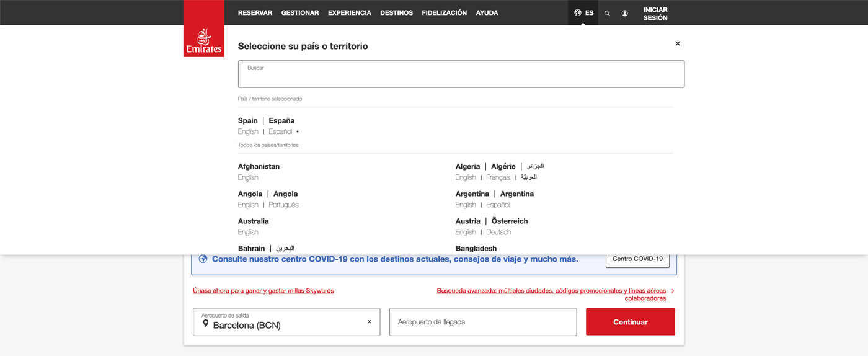The height and width of the screenshot is (356, 868).
Task: Select Arabic language under Algeria
Action: 529,177
